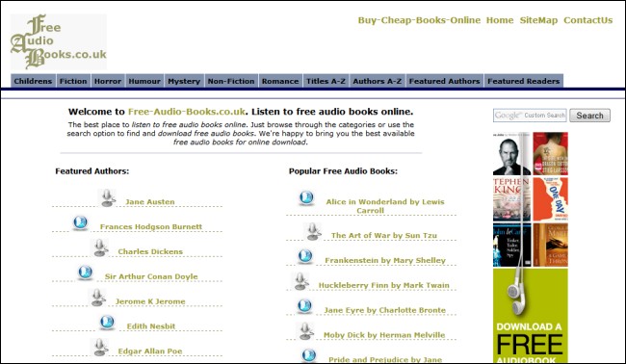This screenshot has height=364, width=626.
Task: Click the microphone icon beside Huckleberry Finn
Action: pos(300,281)
